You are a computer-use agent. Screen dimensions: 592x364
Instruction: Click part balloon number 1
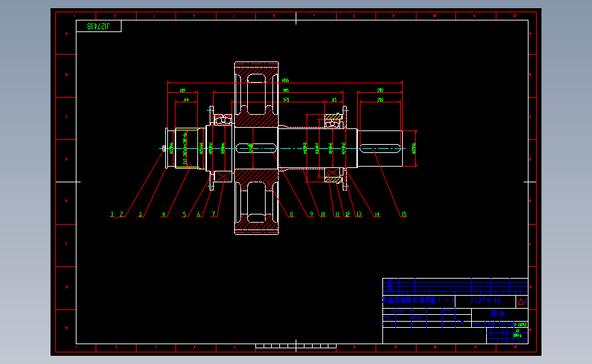click(x=112, y=214)
